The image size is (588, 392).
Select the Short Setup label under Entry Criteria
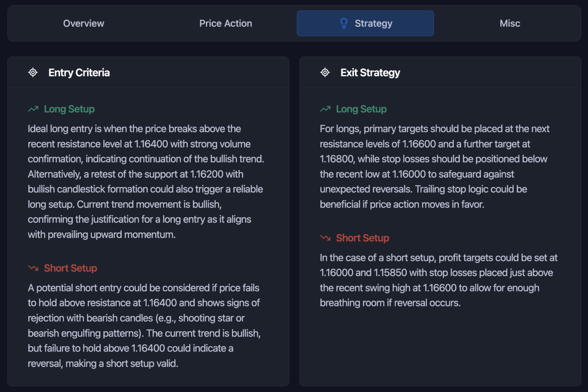point(70,268)
